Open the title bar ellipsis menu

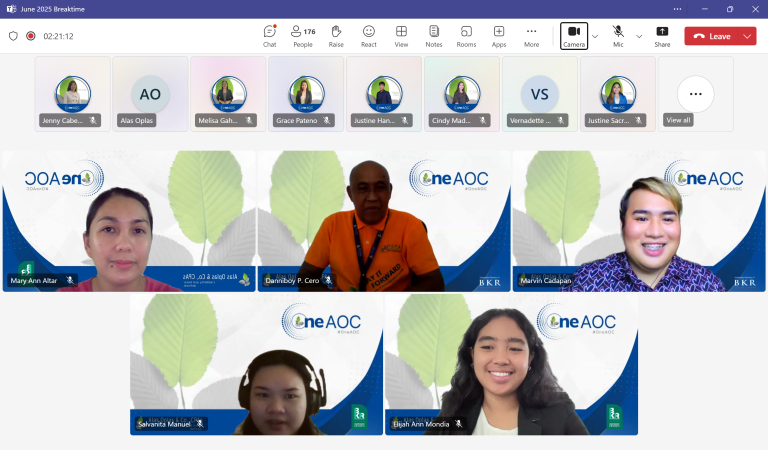pos(678,8)
